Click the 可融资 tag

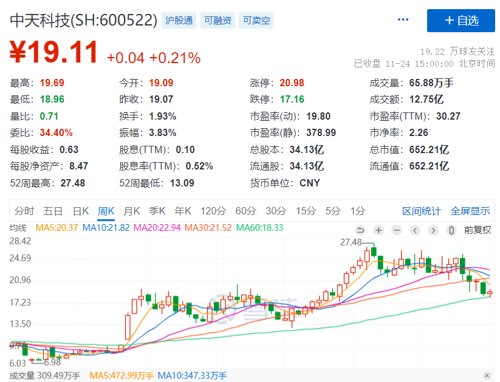pyautogui.click(x=218, y=21)
